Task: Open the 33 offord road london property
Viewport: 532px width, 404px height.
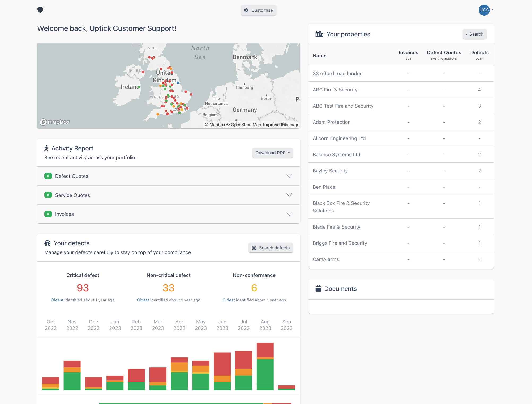Action: [x=338, y=73]
